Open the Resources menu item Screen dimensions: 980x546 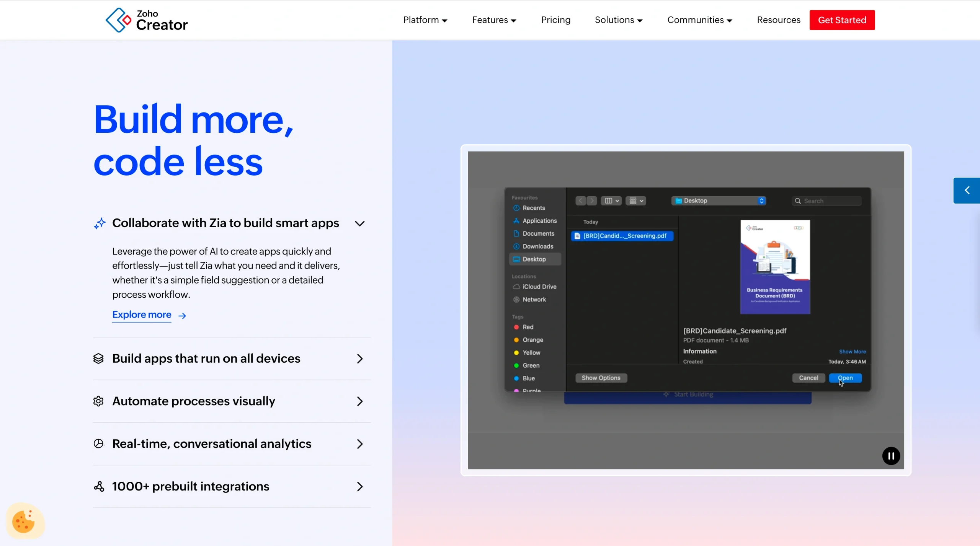[x=778, y=20]
